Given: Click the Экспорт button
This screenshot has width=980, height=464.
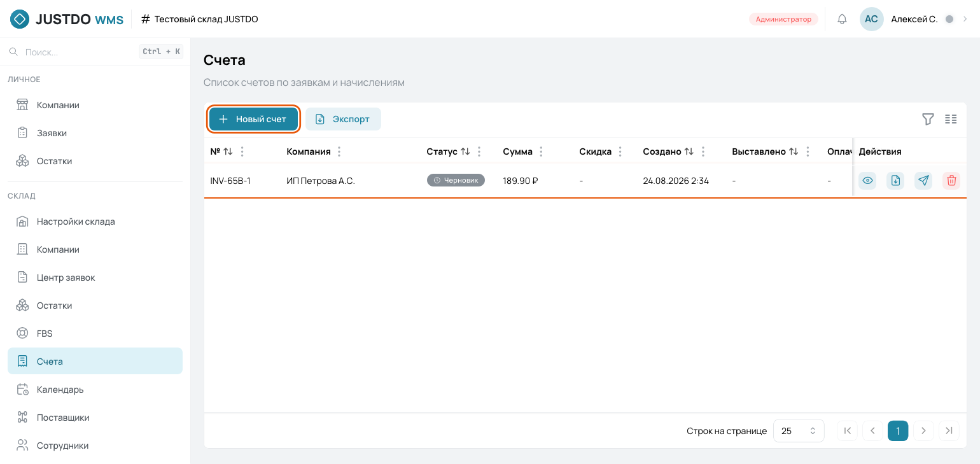Looking at the screenshot, I should 343,119.
